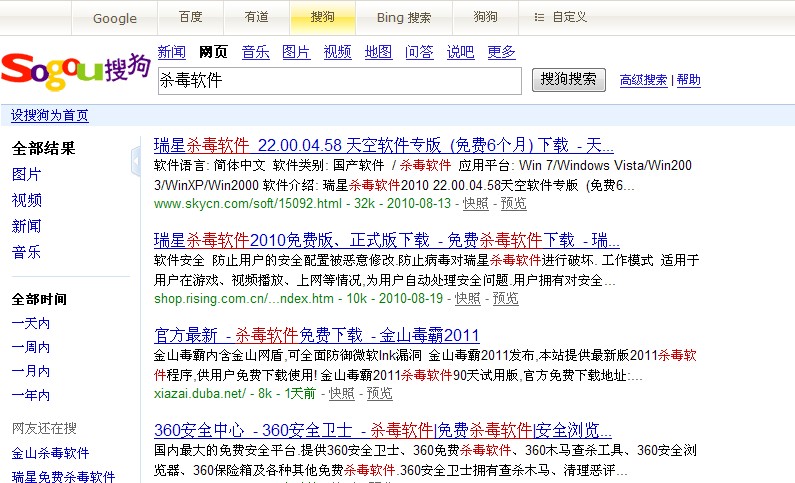Image resolution: width=795 pixels, height=483 pixels.
Task: Limit results to 一天内
Action: tap(31, 323)
